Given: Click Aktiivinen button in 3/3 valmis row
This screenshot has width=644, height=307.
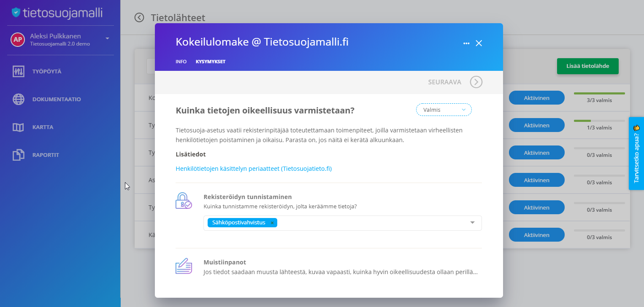Looking at the screenshot, I should [x=536, y=98].
